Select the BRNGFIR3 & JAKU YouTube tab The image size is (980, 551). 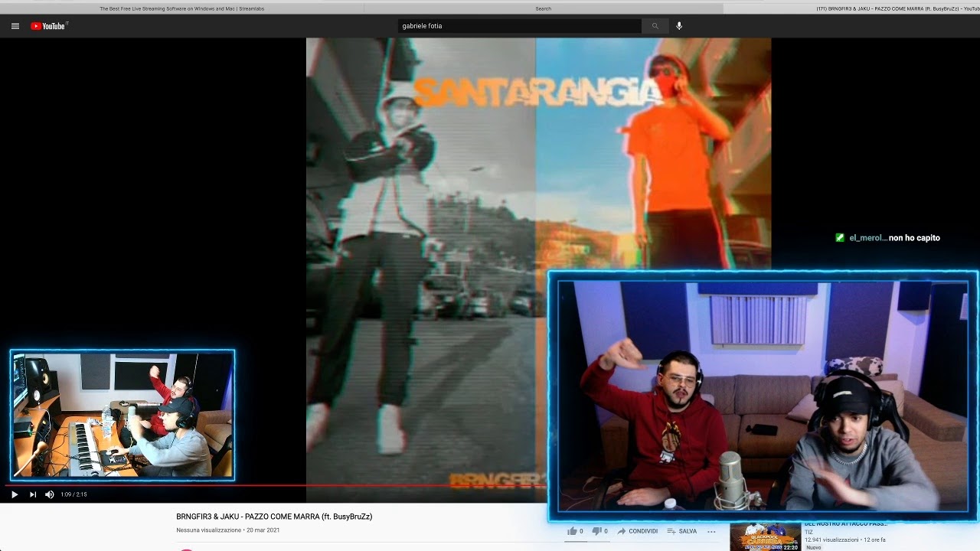click(x=852, y=8)
